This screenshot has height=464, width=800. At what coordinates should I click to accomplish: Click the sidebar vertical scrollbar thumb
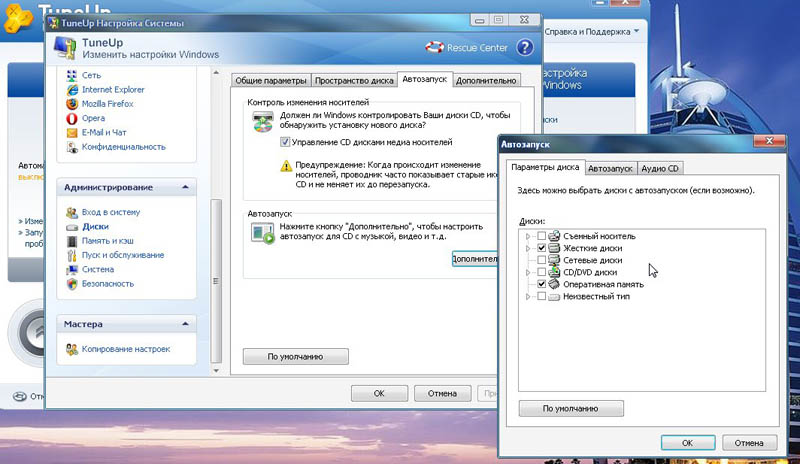[216, 280]
